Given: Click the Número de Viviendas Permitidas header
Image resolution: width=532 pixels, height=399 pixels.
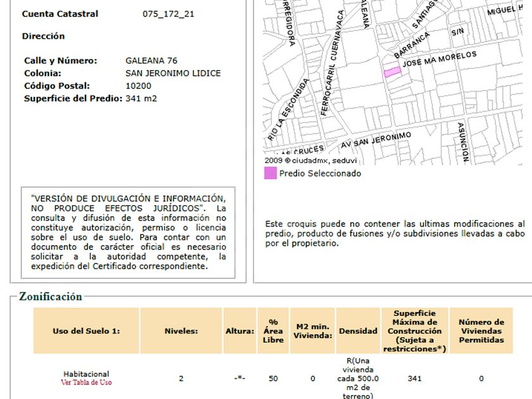Looking at the screenshot, I should (x=481, y=331).
